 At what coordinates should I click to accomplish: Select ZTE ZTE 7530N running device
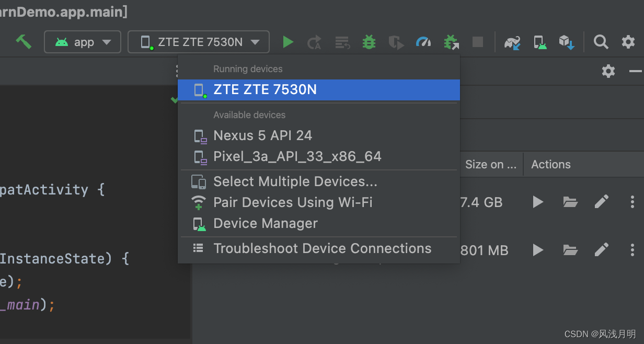pyautogui.click(x=319, y=89)
